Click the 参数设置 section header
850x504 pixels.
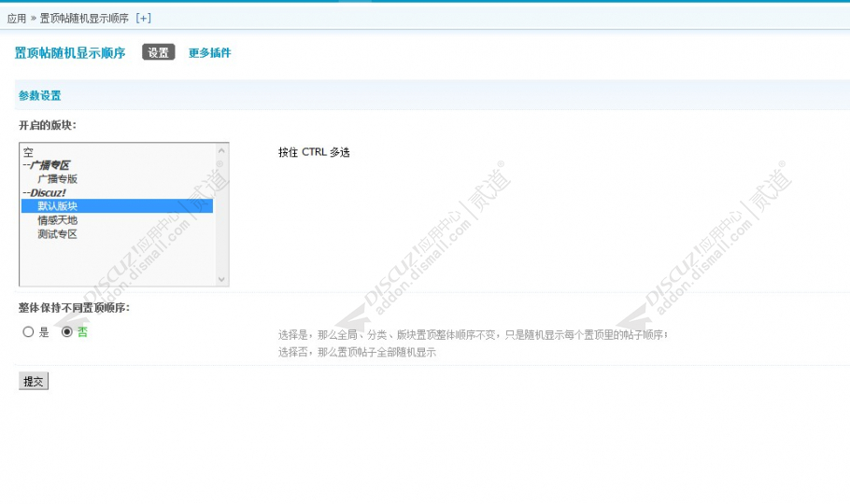[x=39, y=95]
